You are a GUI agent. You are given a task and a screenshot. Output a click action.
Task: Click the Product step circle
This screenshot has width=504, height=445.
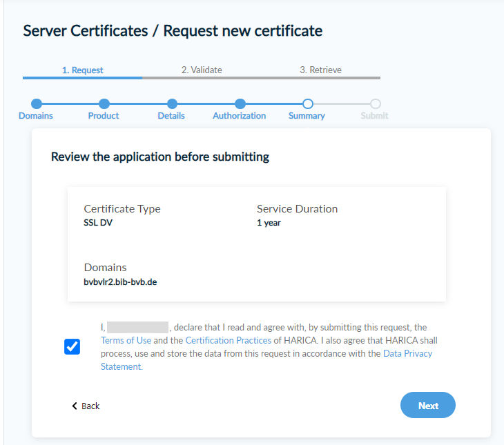104,104
